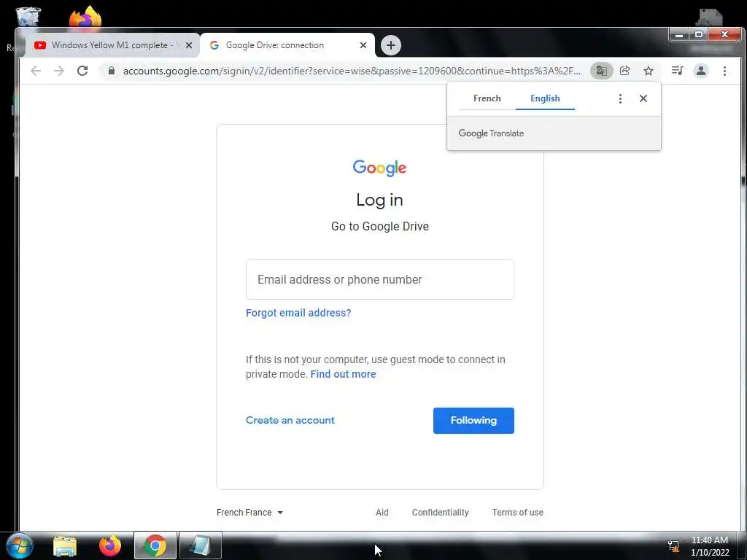Open translate popup options menu
This screenshot has height=560, width=747.
(620, 98)
